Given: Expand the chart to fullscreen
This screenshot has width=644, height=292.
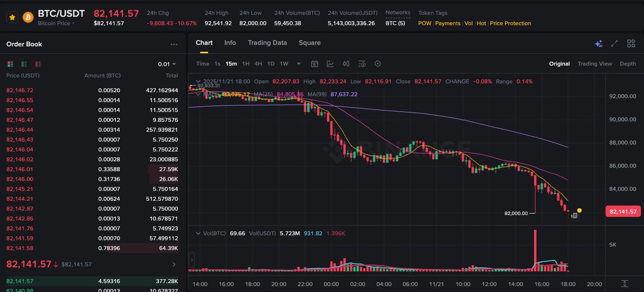Looking at the screenshot, I should (x=615, y=43).
